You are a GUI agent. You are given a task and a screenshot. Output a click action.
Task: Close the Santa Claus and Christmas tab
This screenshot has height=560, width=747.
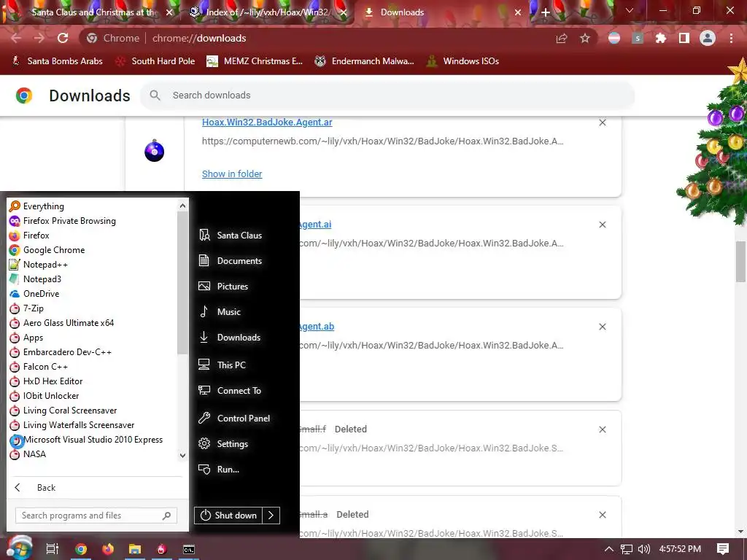point(169,12)
